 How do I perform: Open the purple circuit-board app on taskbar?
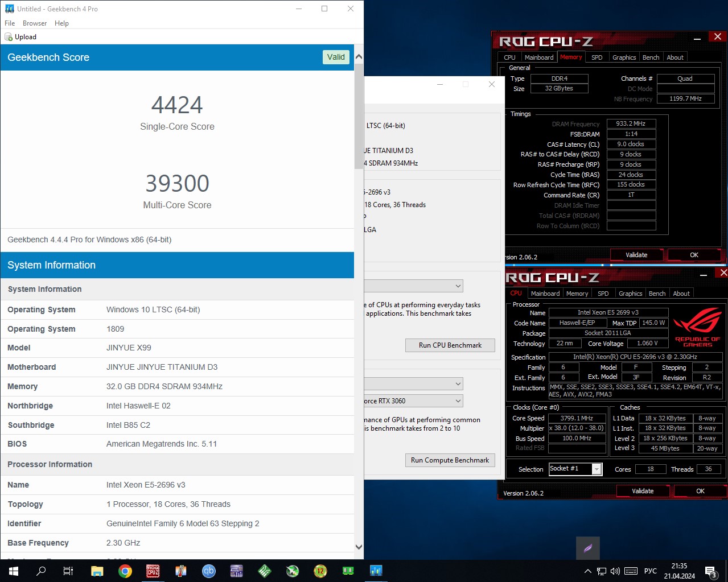(x=236, y=571)
